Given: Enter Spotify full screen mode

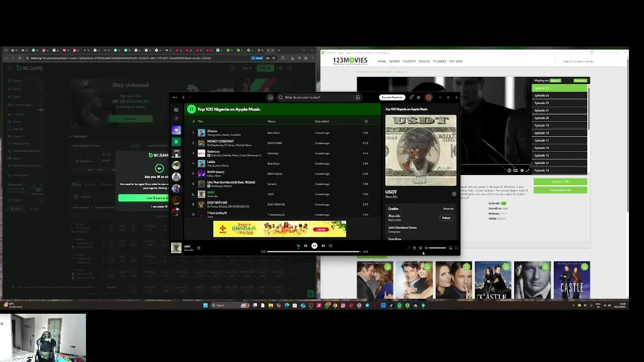Looking at the screenshot, I should click(x=456, y=248).
